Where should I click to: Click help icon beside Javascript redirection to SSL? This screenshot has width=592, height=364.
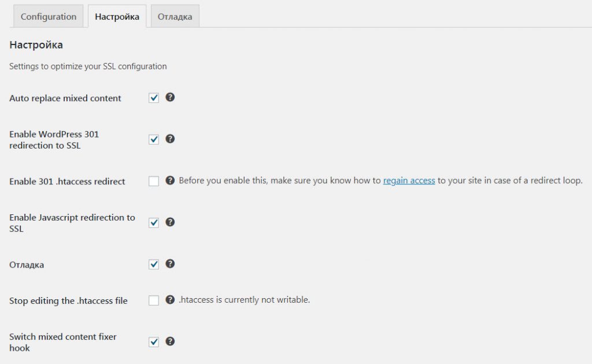[x=170, y=222]
